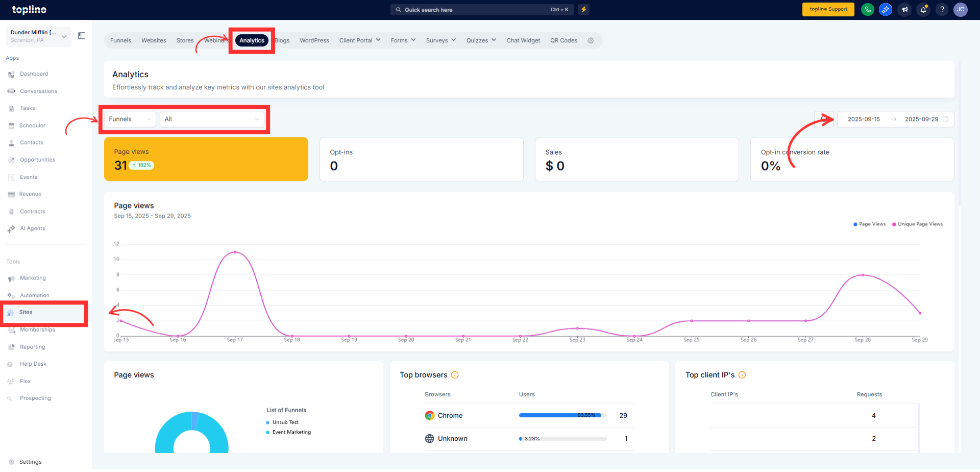Screen dimensions: 980x472
Task: Click the lightning bolt quick actions icon
Action: [x=584, y=10]
